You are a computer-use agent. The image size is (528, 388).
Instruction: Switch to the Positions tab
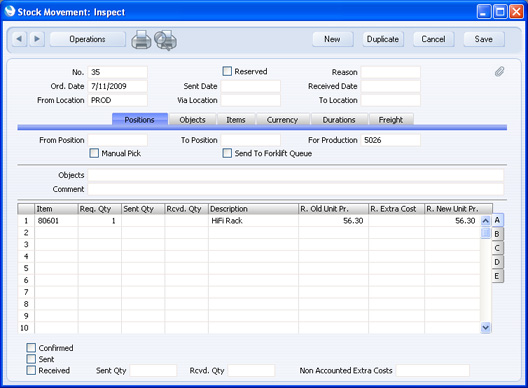139,120
